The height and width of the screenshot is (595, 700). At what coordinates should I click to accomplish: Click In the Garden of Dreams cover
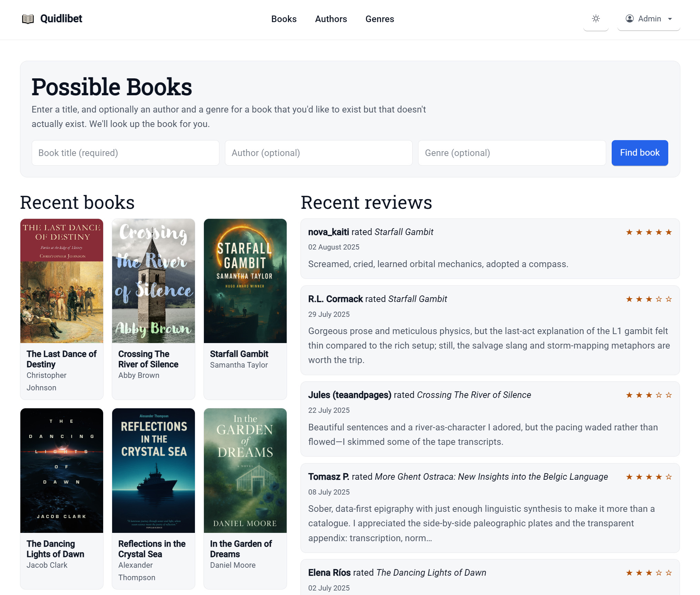(245, 470)
